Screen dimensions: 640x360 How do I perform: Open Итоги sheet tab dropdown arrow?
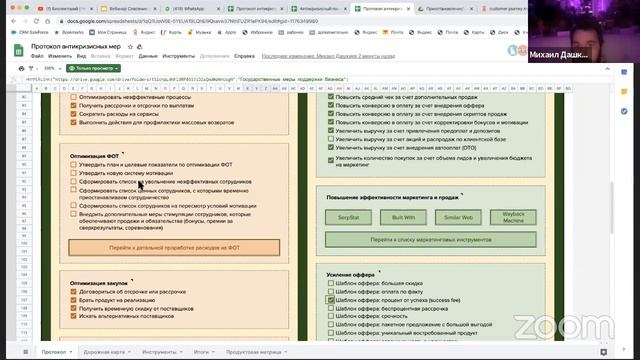pyautogui.click(x=213, y=352)
